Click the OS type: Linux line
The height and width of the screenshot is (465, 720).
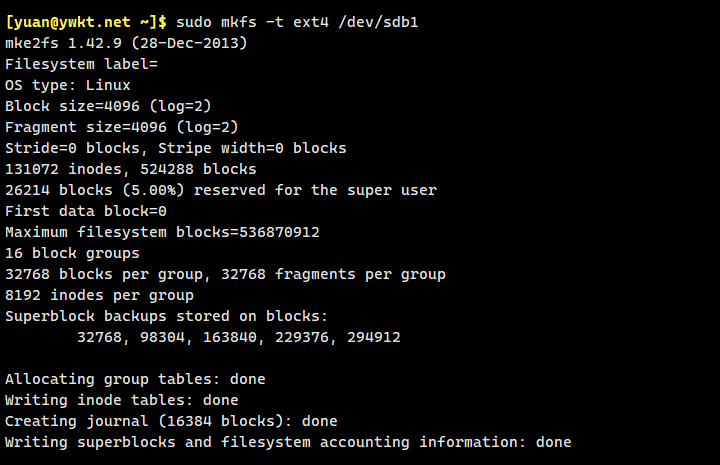point(68,85)
